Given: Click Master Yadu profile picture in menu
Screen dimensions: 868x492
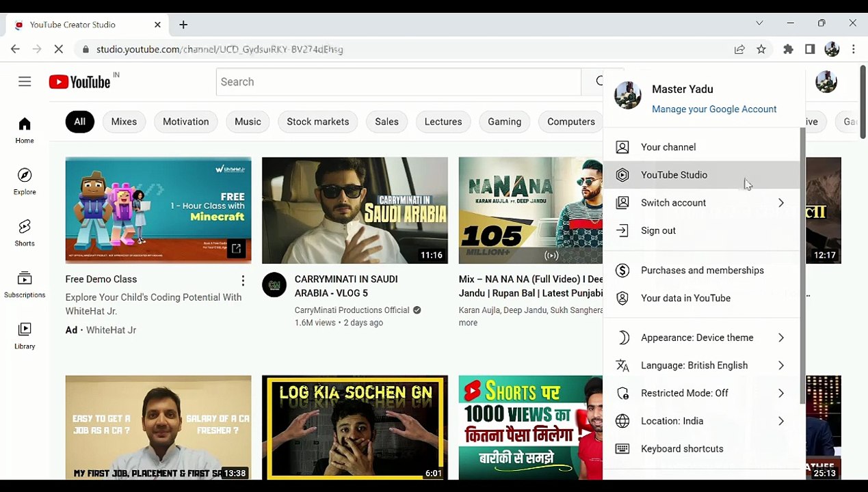Looking at the screenshot, I should pos(628,96).
